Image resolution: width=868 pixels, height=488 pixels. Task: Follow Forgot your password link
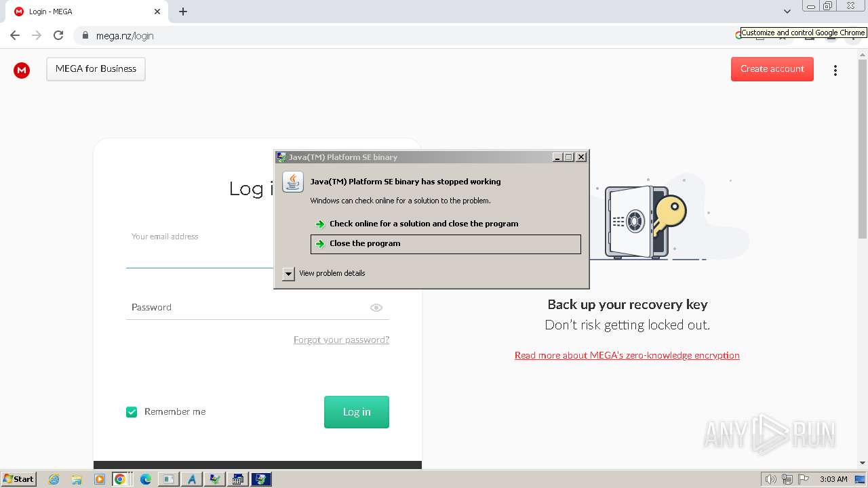[341, 340]
